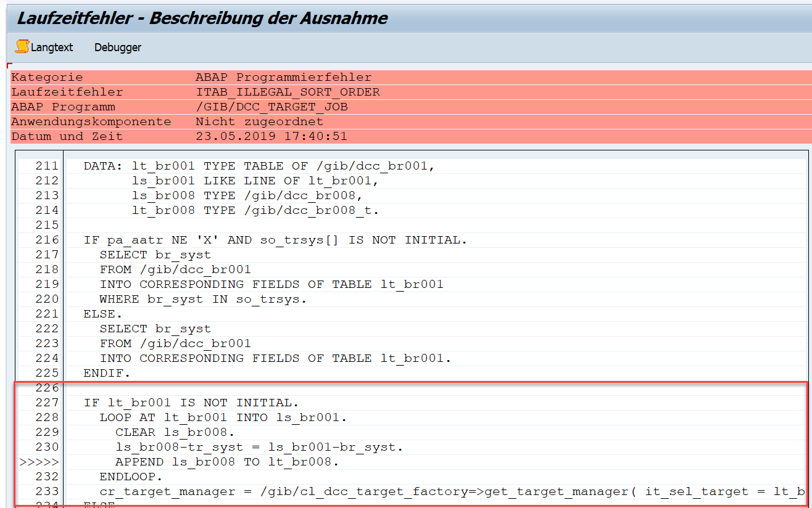Click the IF pa_aatr NE 'X' line
Screen dimensions: 812x508
(275, 240)
